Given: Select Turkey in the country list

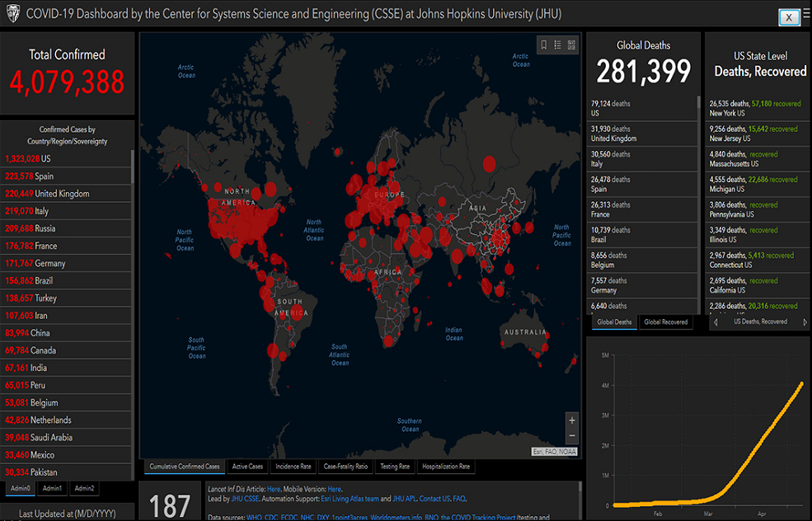Looking at the screenshot, I should 66,298.
